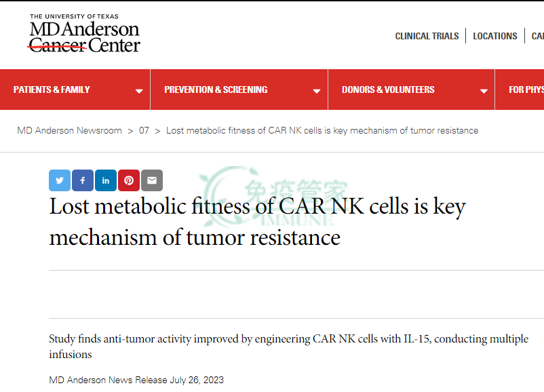Expand Prevention & Screening dropdown arrow

tap(316, 92)
